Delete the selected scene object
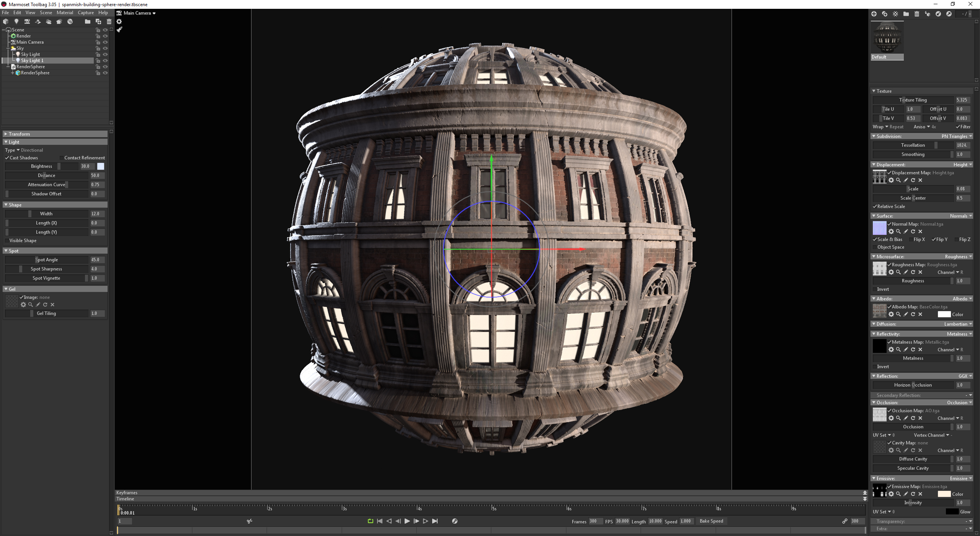980x536 pixels. (x=109, y=21)
